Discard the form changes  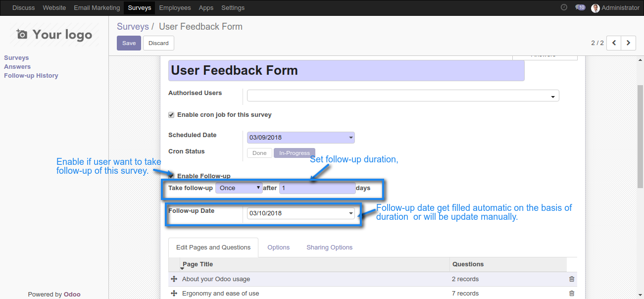coord(158,43)
